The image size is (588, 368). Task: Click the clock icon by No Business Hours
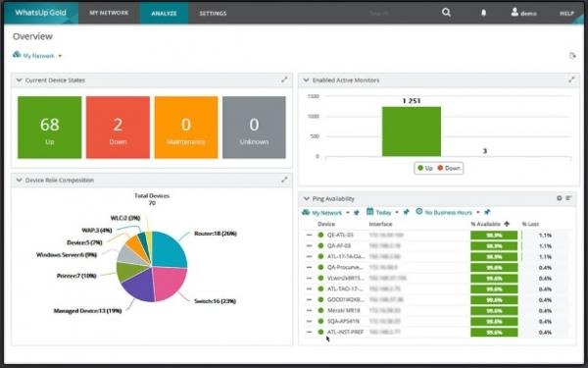pos(419,212)
